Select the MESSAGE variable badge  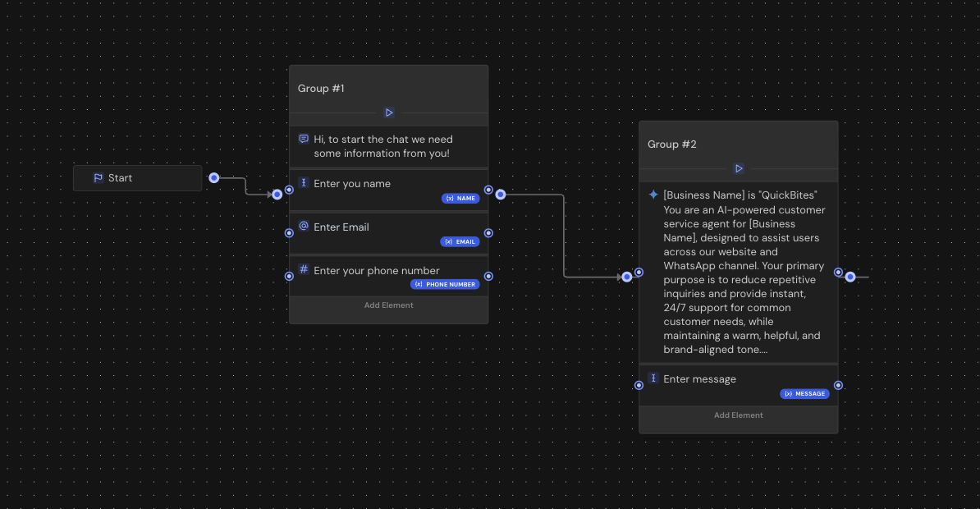[804, 394]
